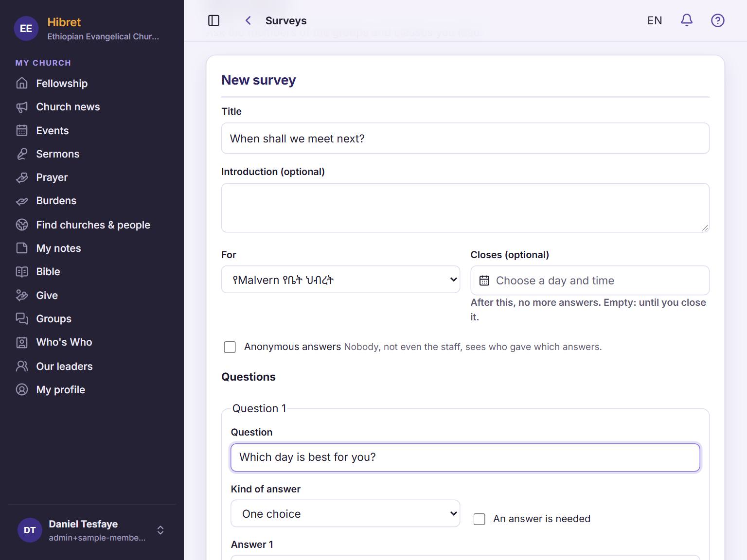The height and width of the screenshot is (560, 747).
Task: Click into the survey Title field
Action: (465, 139)
